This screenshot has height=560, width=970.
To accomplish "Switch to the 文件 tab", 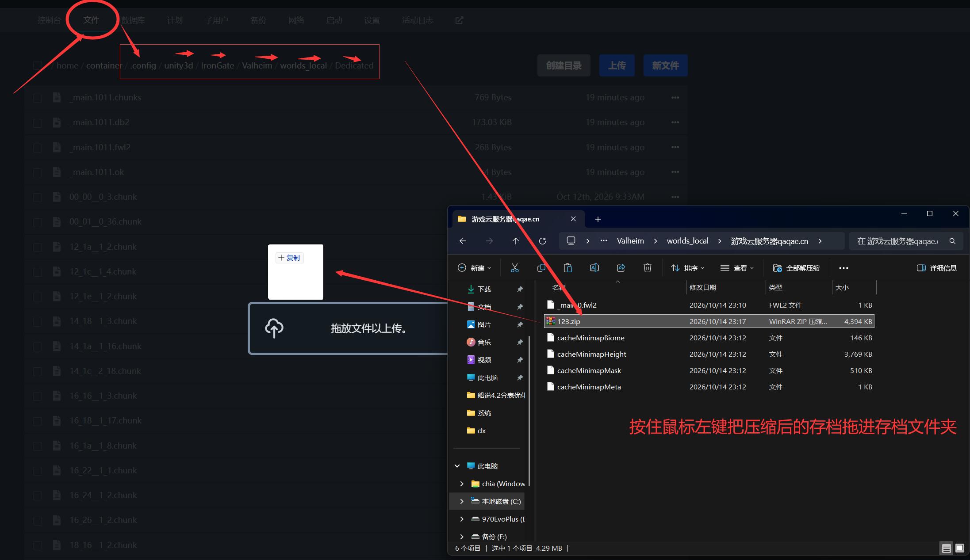I will (x=92, y=20).
